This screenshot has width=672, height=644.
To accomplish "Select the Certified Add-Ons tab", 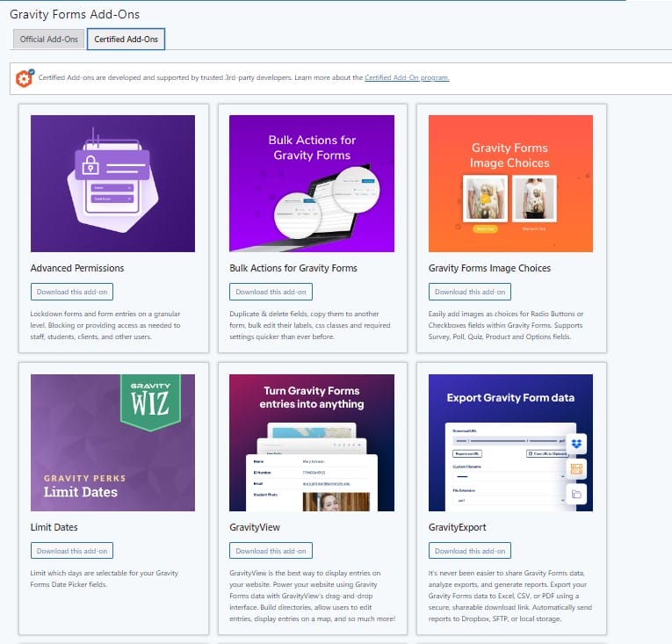I will 126,40.
